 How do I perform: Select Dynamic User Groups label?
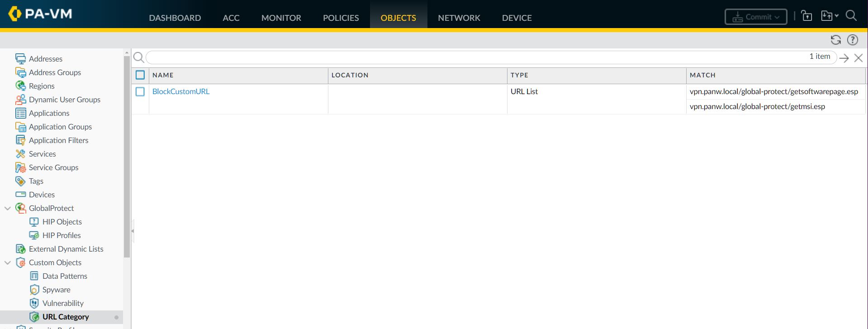tap(65, 100)
